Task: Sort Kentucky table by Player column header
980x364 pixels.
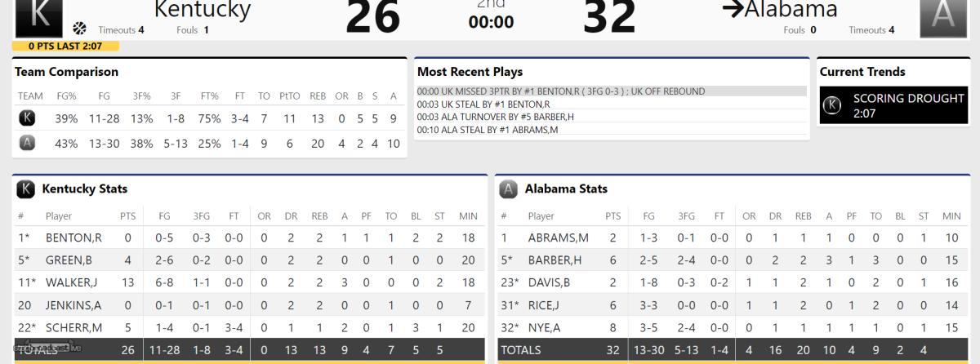Action: click(x=59, y=216)
